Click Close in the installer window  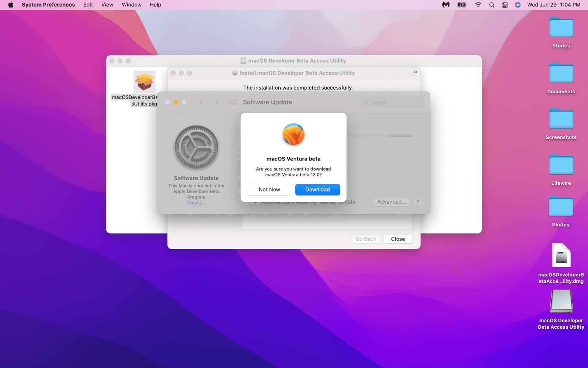pos(398,239)
